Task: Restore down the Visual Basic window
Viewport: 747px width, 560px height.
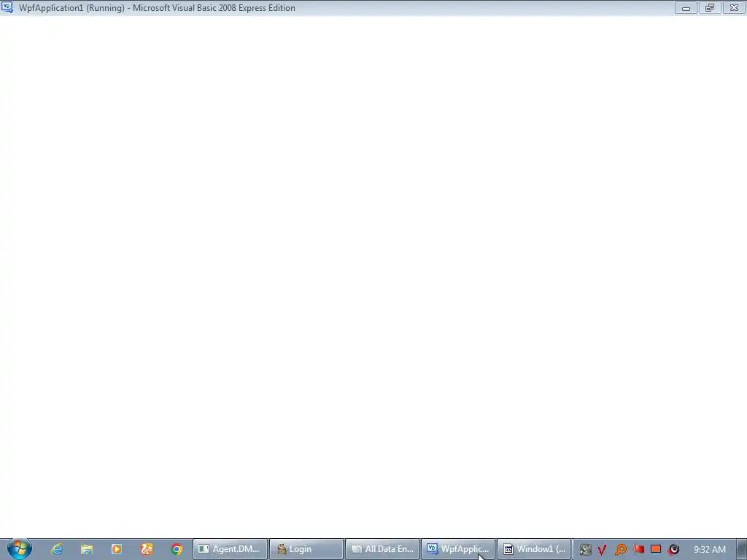Action: [710, 7]
